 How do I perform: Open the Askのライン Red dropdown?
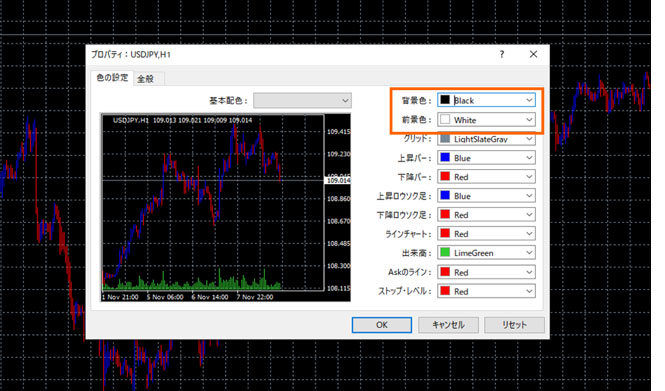pyautogui.click(x=486, y=272)
